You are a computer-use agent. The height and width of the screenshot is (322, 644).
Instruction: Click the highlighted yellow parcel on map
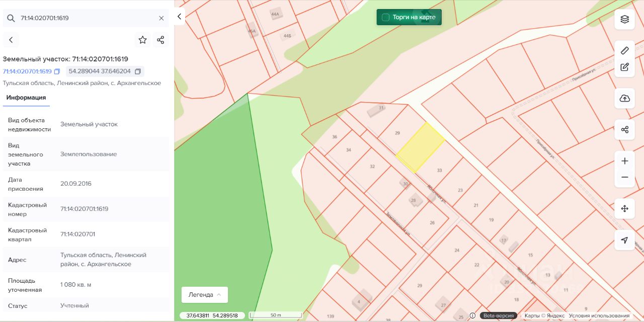point(421,147)
